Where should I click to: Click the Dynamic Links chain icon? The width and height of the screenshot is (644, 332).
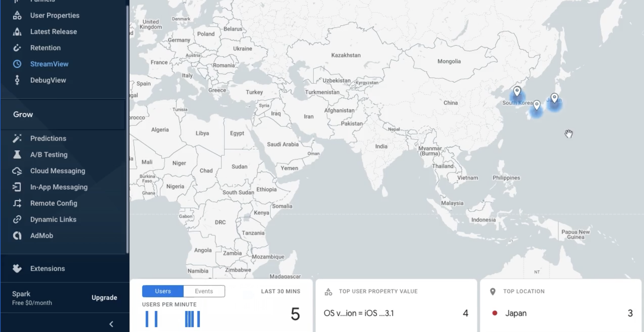17,219
